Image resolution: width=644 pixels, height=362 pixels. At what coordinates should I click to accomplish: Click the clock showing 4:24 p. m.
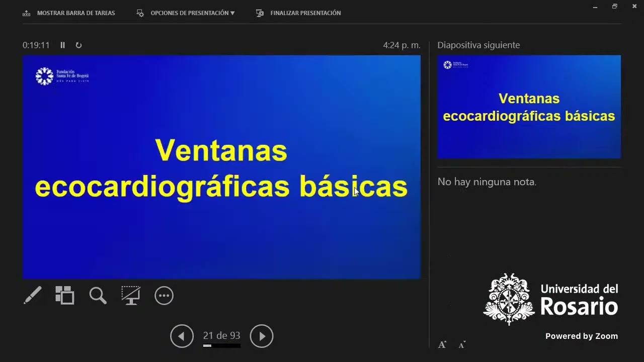[401, 45]
